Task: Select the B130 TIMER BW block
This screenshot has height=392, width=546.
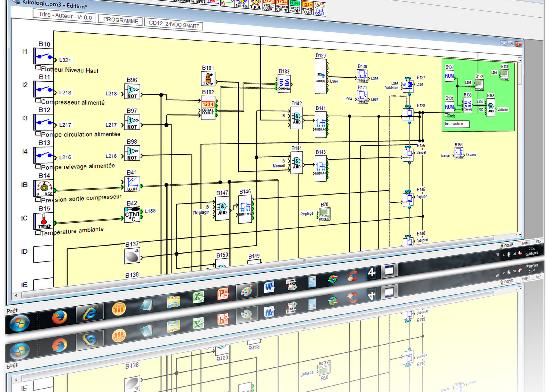Action: [x=362, y=76]
